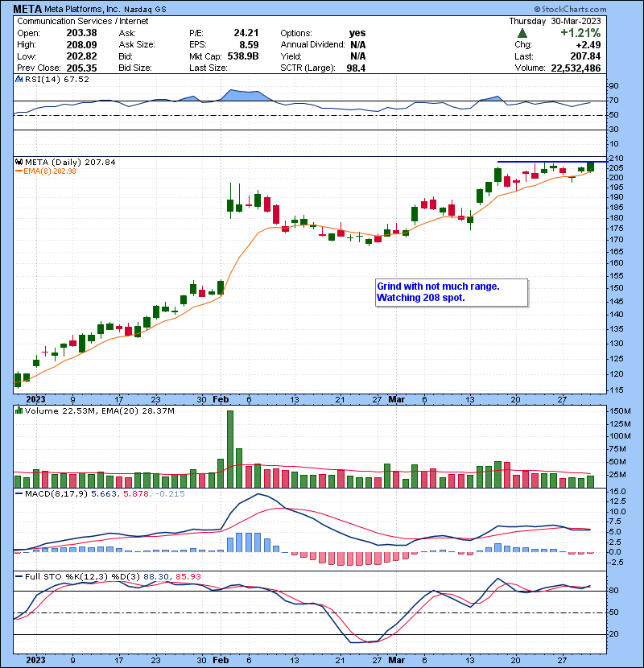Select the META ticker symbol in header
Viewport: 644px width, 668px height.
pyautogui.click(x=27, y=9)
